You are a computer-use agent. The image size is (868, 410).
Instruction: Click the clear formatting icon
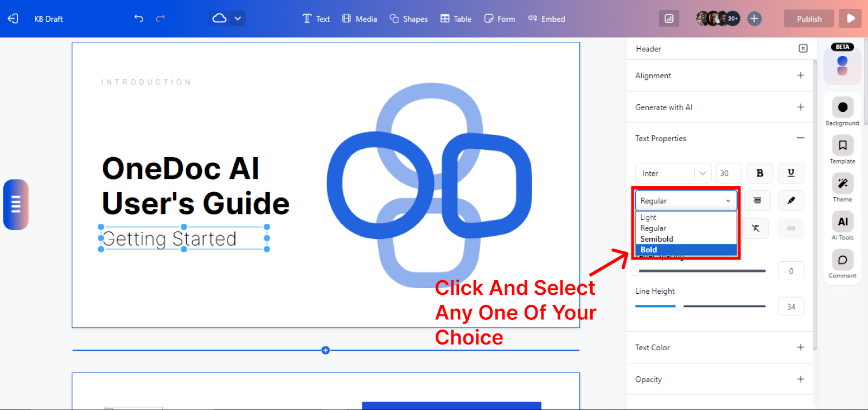[x=756, y=228]
